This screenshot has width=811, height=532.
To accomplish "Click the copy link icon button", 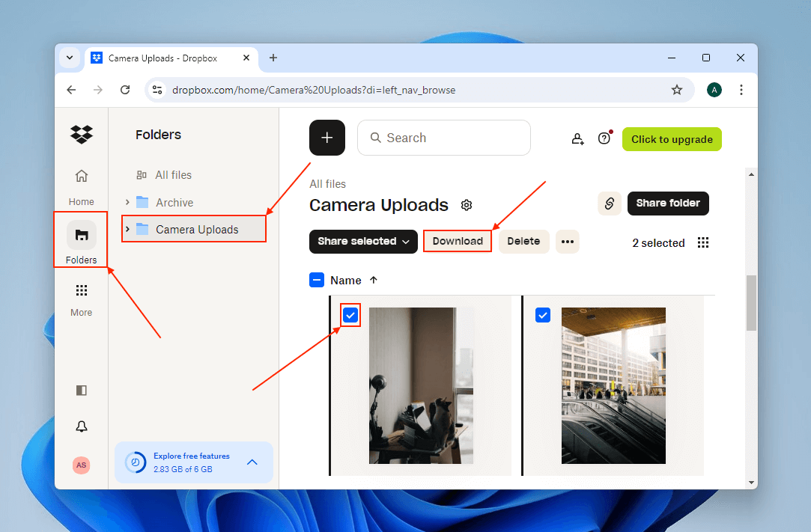I will coord(610,204).
